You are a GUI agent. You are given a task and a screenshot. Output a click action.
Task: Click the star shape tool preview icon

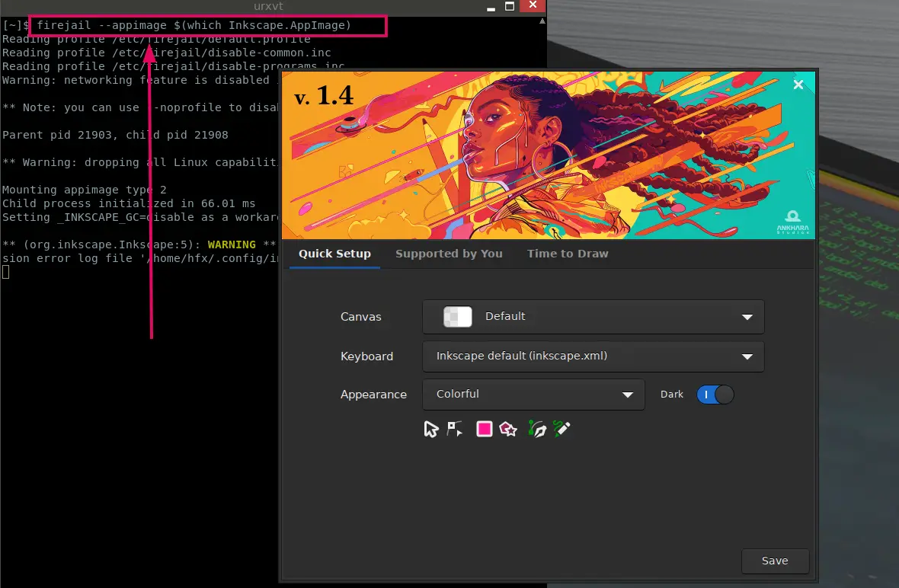pyautogui.click(x=509, y=429)
